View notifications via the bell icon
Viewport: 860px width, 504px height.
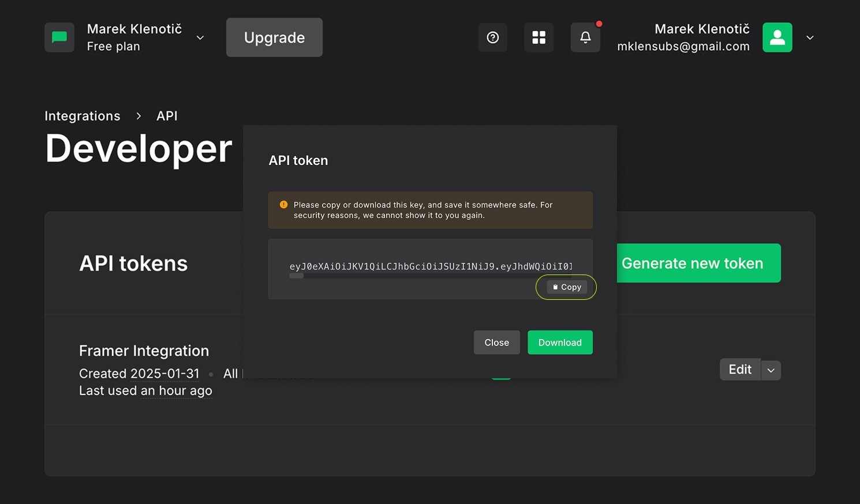[585, 37]
